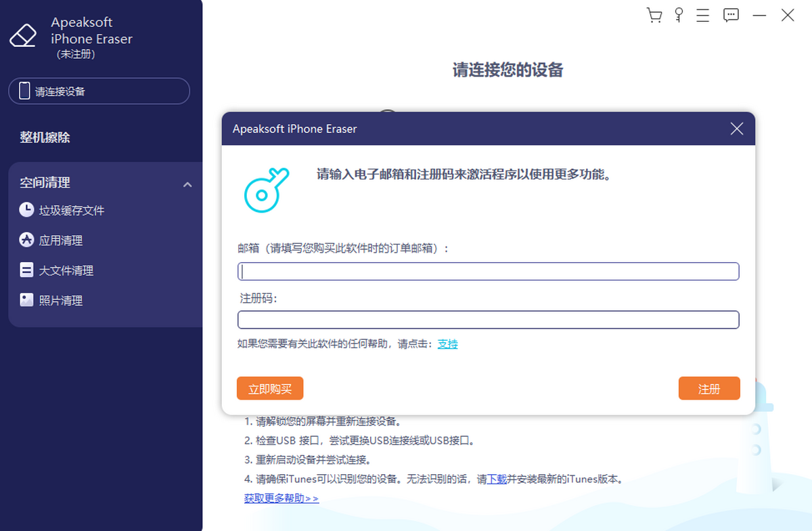
Task: Click the Apeaksoft eraser logo icon
Action: click(23, 36)
